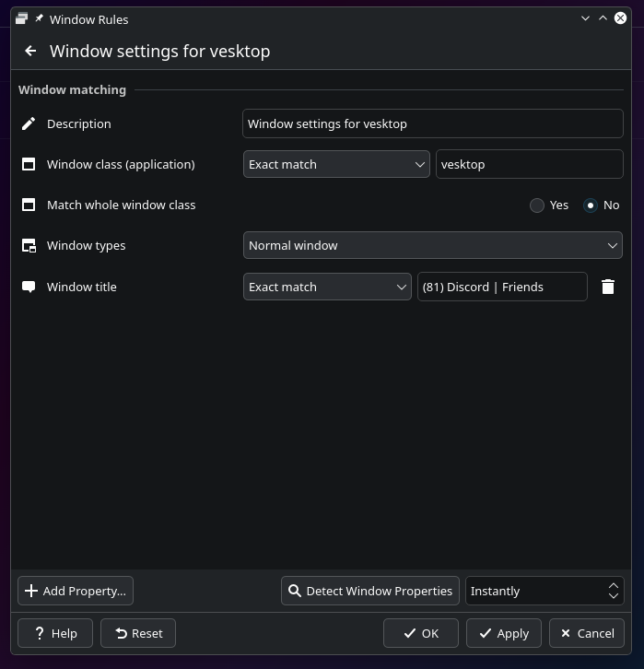Click the Window class application icon

29,164
